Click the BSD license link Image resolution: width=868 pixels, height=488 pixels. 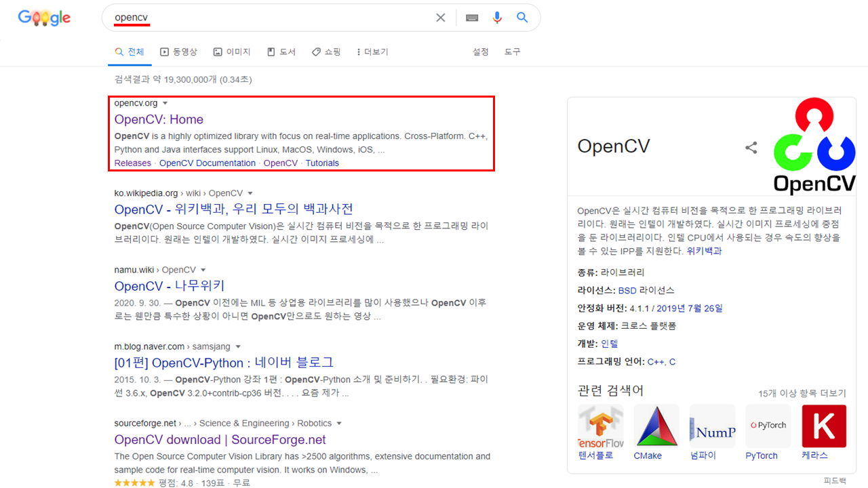(627, 290)
